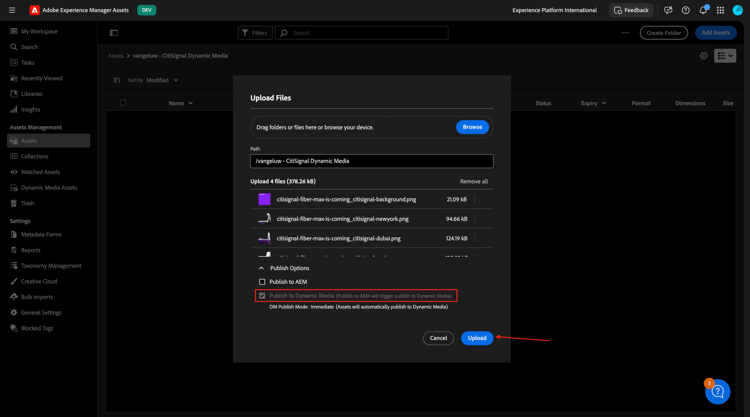Click the Dimensions column header

690,103
